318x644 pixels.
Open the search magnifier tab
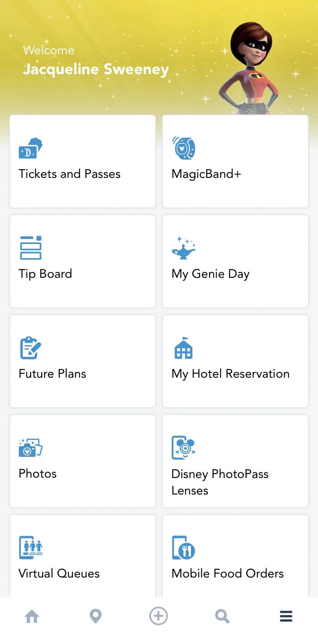coord(222,616)
